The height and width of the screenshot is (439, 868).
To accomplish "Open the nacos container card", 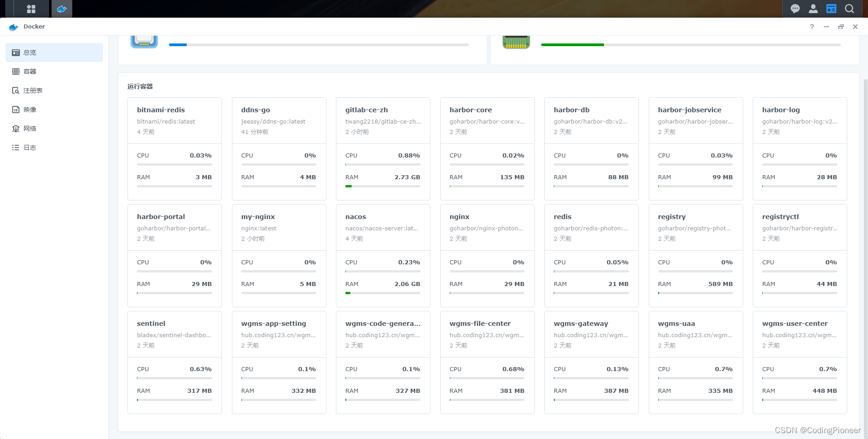I will 383,256.
